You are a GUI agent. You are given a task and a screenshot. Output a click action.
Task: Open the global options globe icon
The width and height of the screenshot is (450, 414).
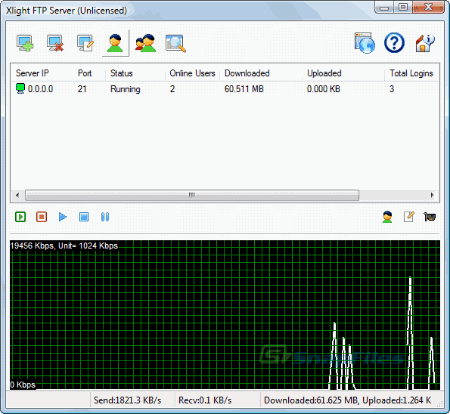pos(365,43)
